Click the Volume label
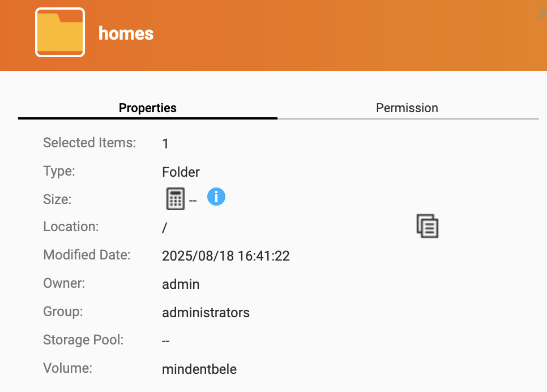547x392 pixels. (x=68, y=368)
